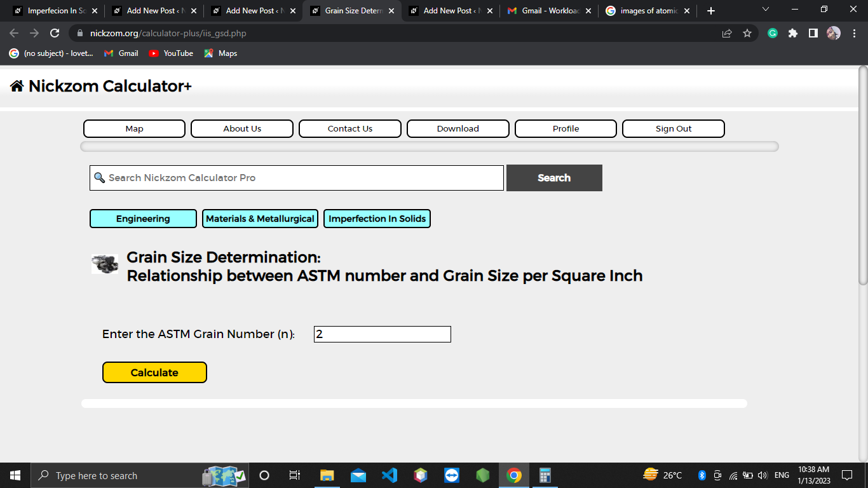
Task: Open the Gmail bookmark
Action: click(121, 53)
